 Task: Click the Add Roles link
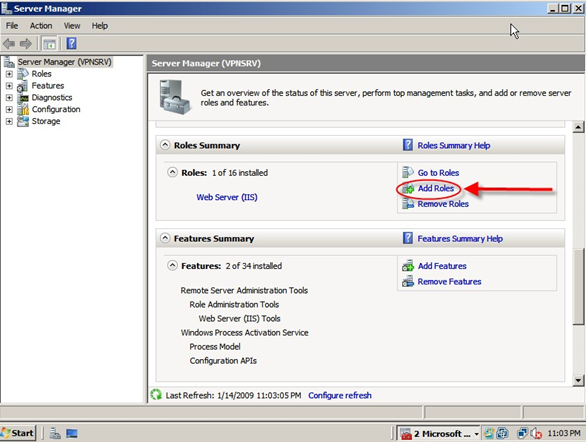click(436, 188)
